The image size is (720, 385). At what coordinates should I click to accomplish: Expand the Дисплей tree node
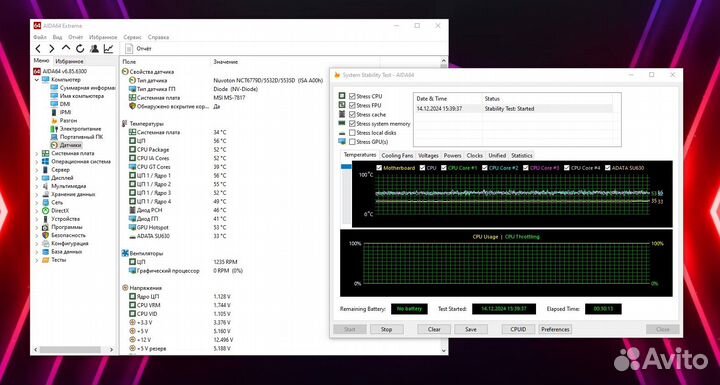tap(37, 178)
